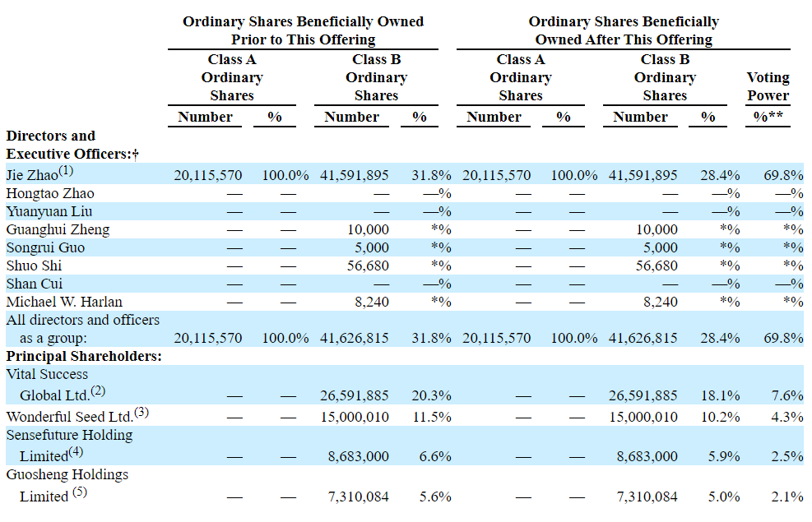The height and width of the screenshot is (522, 812).
Task: Click the name "Guanghui Zheng"
Action: tap(58, 229)
